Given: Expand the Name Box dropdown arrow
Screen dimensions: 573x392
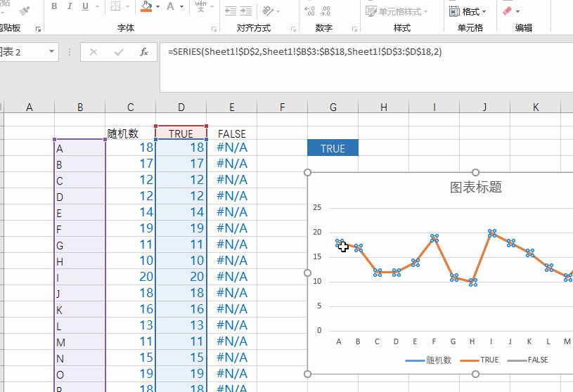Looking at the screenshot, I should click(51, 51).
